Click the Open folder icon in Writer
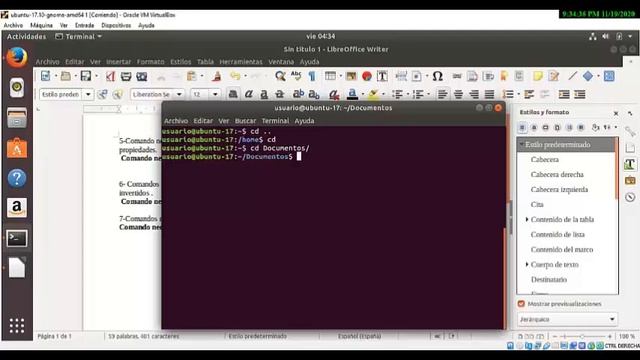Screen dimensions: 640x360 point(65,76)
